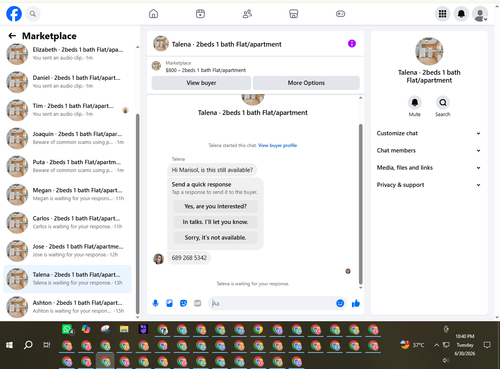Open Elizabeth's 2beds conversation
This screenshot has width=500, height=369.
(x=67, y=54)
